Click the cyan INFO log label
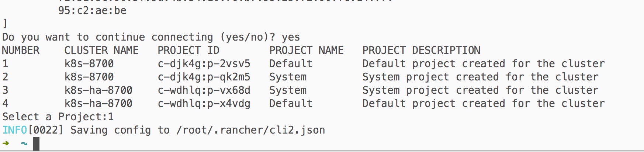 15,130
